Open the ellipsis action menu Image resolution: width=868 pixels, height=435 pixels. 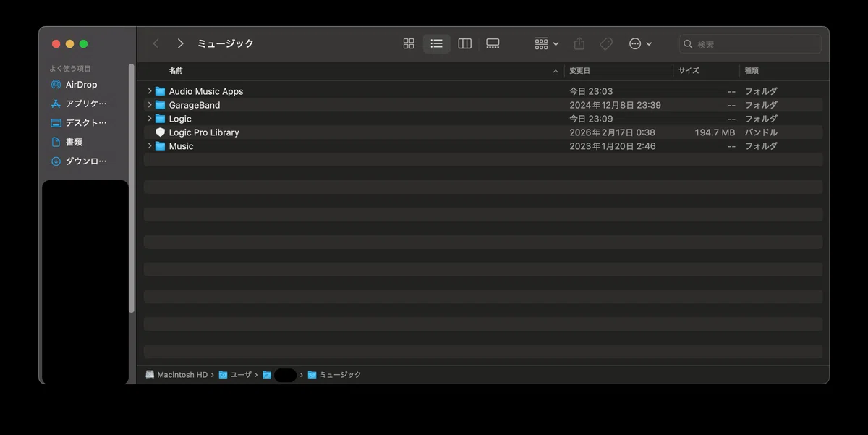tap(640, 44)
